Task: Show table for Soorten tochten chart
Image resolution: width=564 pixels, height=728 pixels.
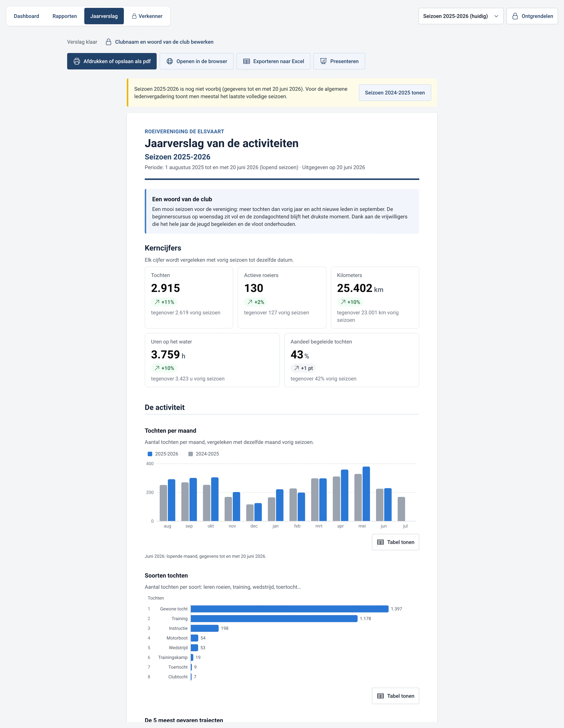Action: pos(395,696)
